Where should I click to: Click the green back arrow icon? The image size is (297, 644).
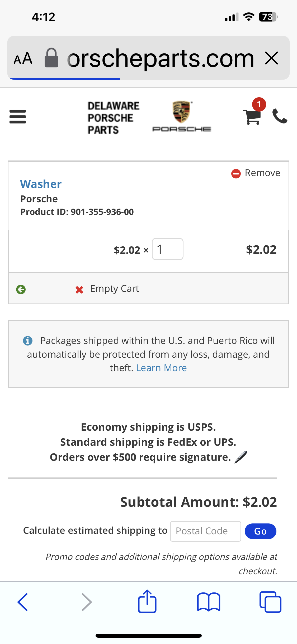coord(21,289)
